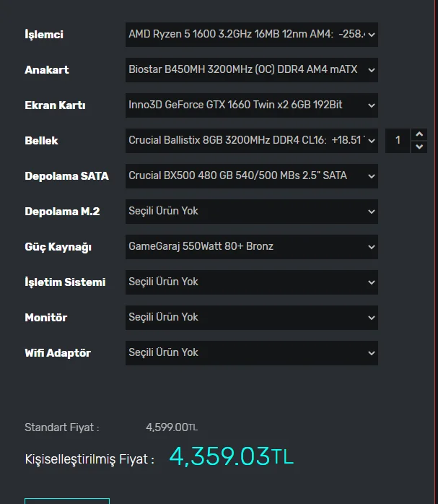Click the Güç Kaynağı label
Viewport: 438px width, 504px height.
pos(58,247)
